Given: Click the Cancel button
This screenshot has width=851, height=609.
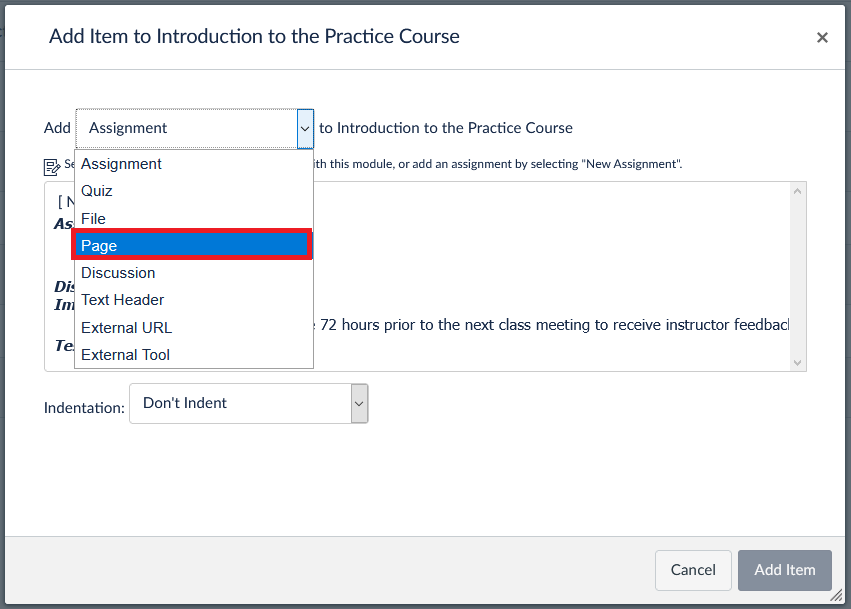Looking at the screenshot, I should tap(693, 570).
